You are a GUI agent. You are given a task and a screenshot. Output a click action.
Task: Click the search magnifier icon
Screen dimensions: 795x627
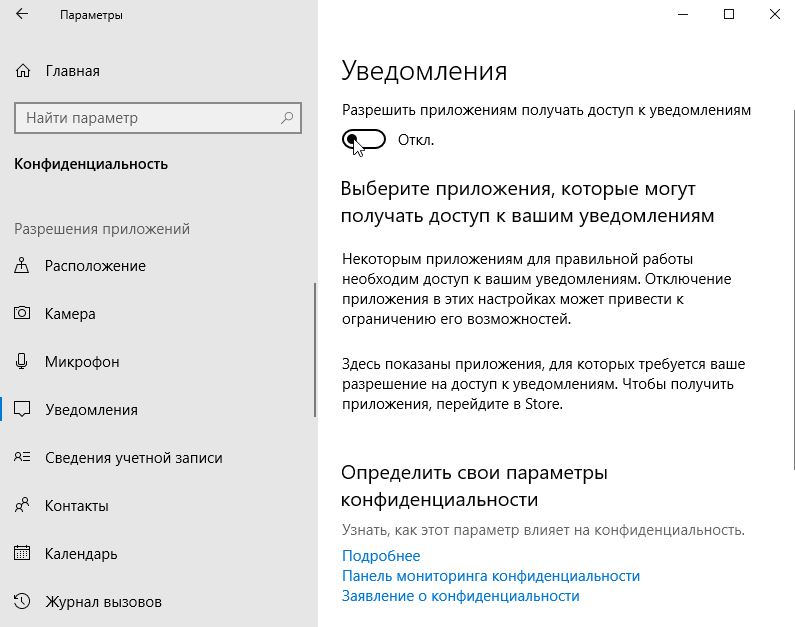pos(287,118)
